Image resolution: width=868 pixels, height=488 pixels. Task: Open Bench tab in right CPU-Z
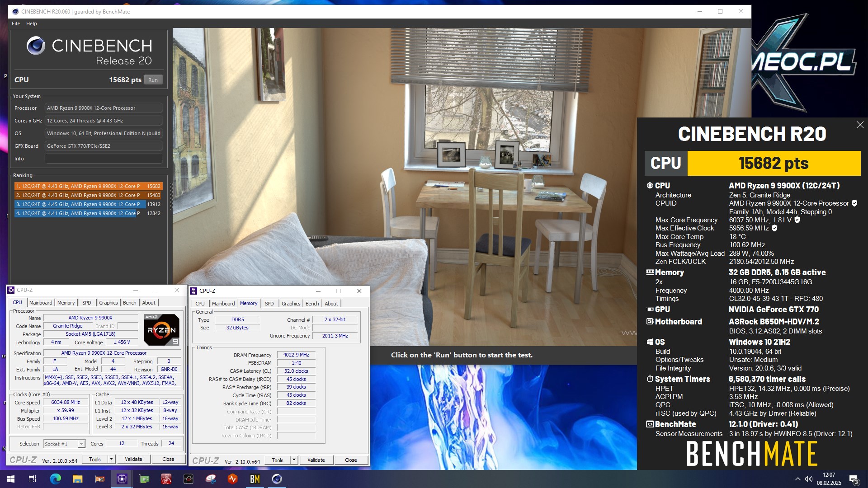click(x=312, y=304)
